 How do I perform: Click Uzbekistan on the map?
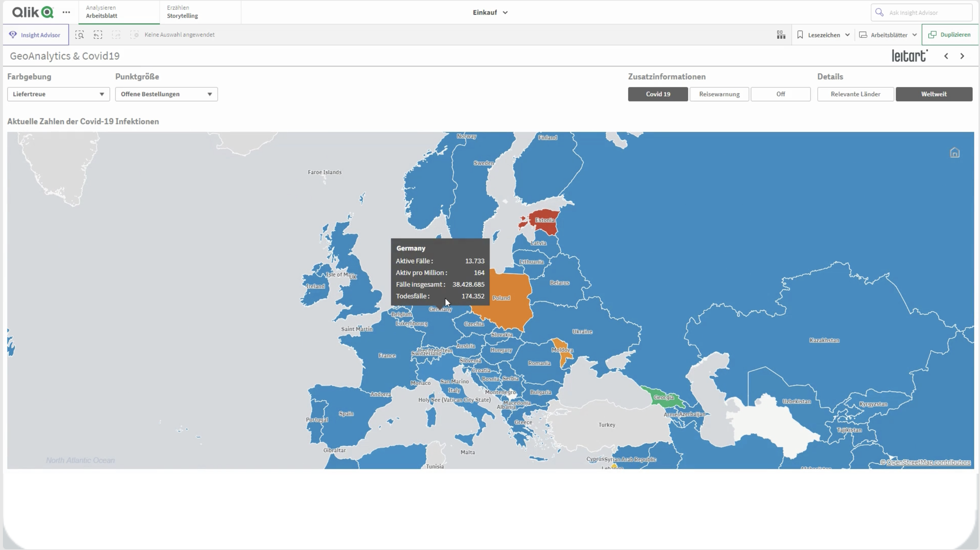(x=796, y=401)
